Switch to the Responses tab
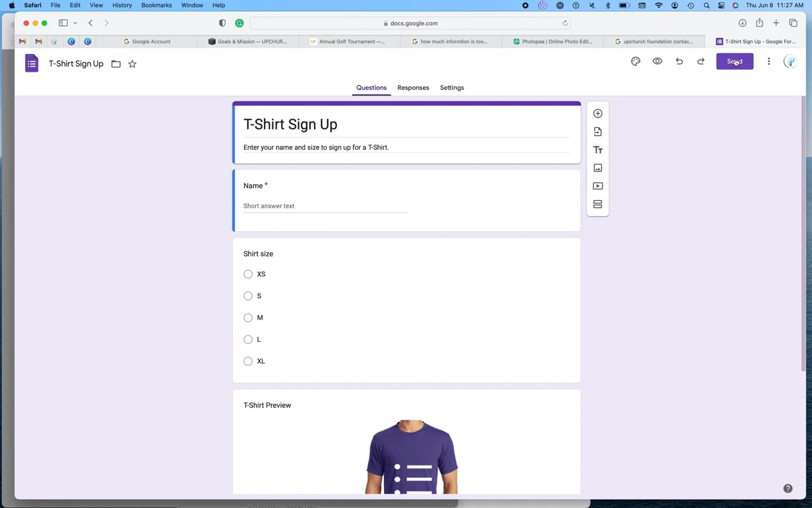Screen dimensions: 812x508 point(413,88)
